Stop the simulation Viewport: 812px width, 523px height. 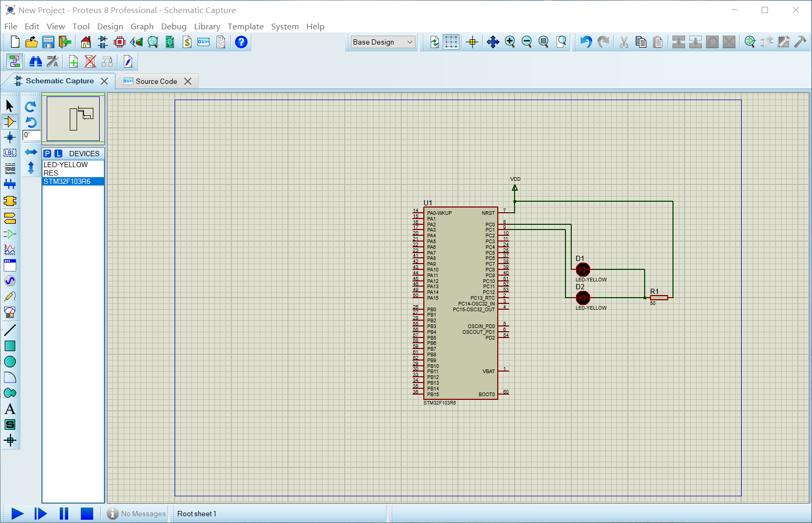[x=87, y=514]
